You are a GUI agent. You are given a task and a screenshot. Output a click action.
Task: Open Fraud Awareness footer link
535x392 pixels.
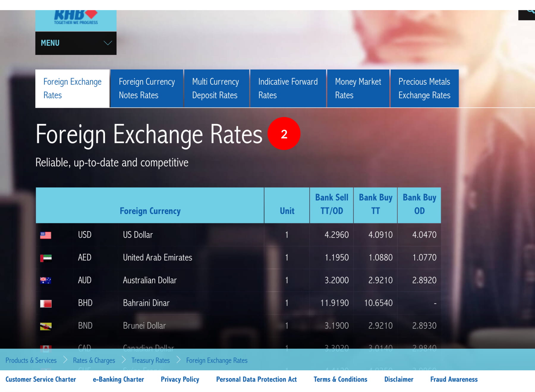(454, 379)
